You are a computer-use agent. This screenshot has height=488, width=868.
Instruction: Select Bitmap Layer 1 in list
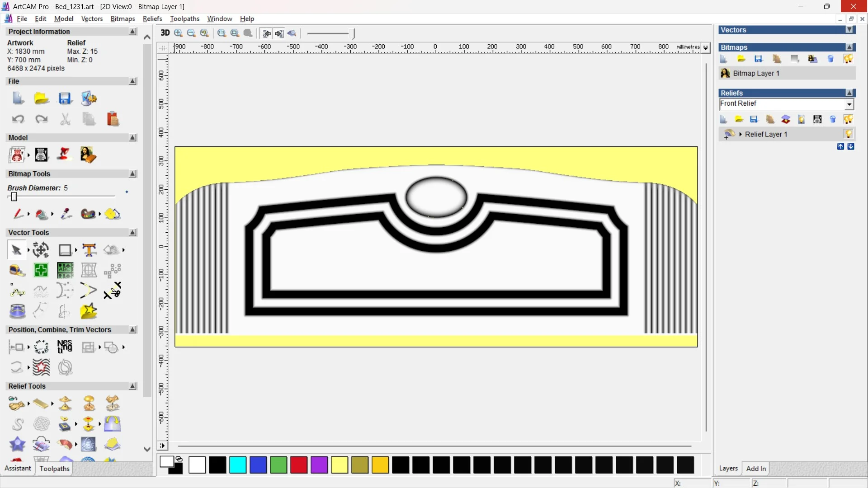click(x=756, y=73)
